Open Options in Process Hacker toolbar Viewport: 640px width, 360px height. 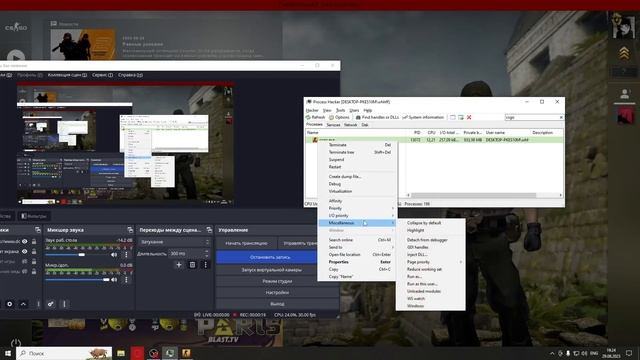click(x=339, y=117)
